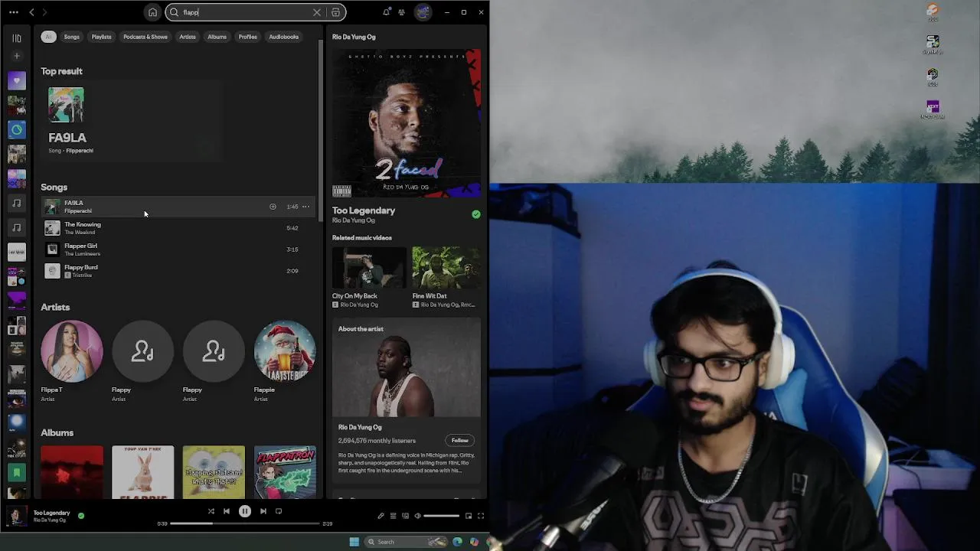Select the Songs filter chip
The width and height of the screenshot is (980, 551).
pos(71,37)
